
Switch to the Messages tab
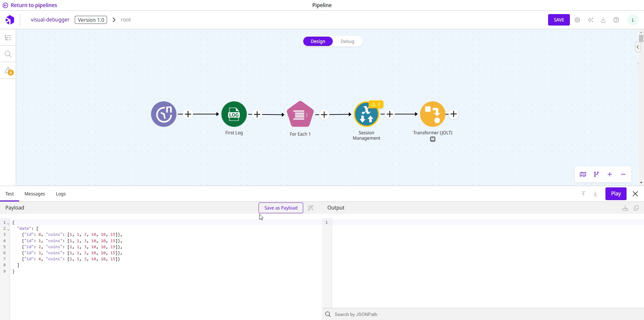[35, 194]
